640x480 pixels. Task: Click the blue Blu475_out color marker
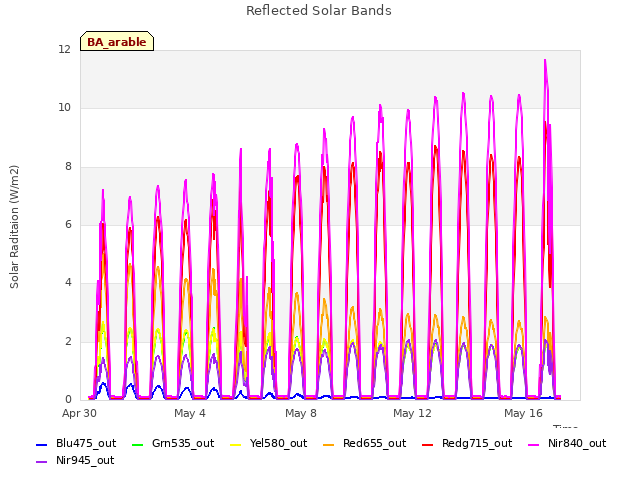pos(42,444)
